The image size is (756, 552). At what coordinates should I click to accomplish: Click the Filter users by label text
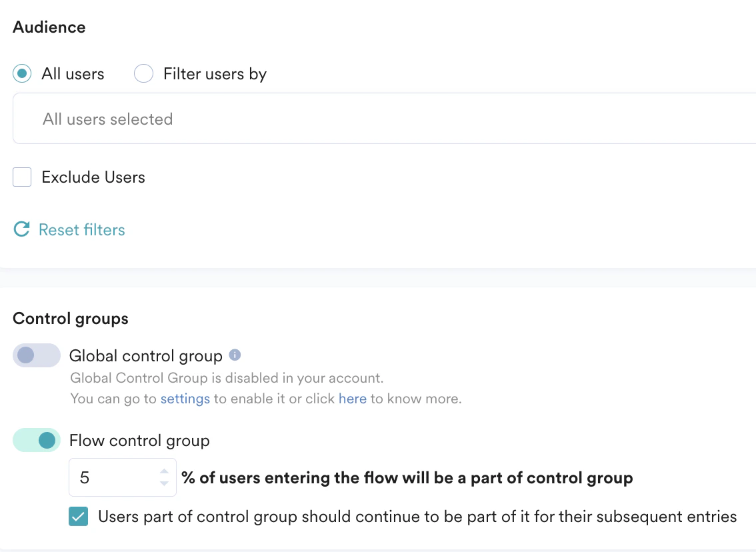215,74
